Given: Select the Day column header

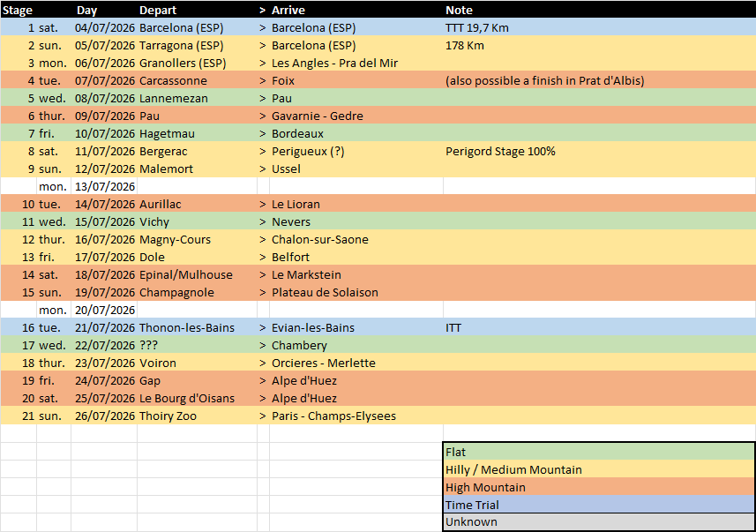Looking at the screenshot, I should coord(86,10).
